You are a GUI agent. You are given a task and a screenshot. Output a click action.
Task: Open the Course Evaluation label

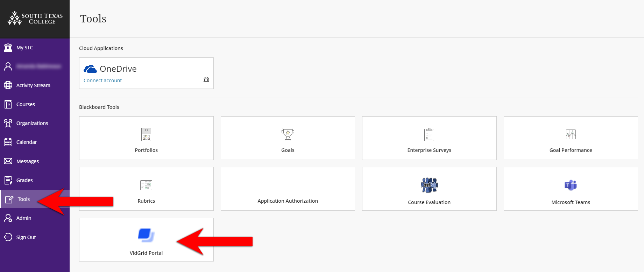[x=429, y=202]
